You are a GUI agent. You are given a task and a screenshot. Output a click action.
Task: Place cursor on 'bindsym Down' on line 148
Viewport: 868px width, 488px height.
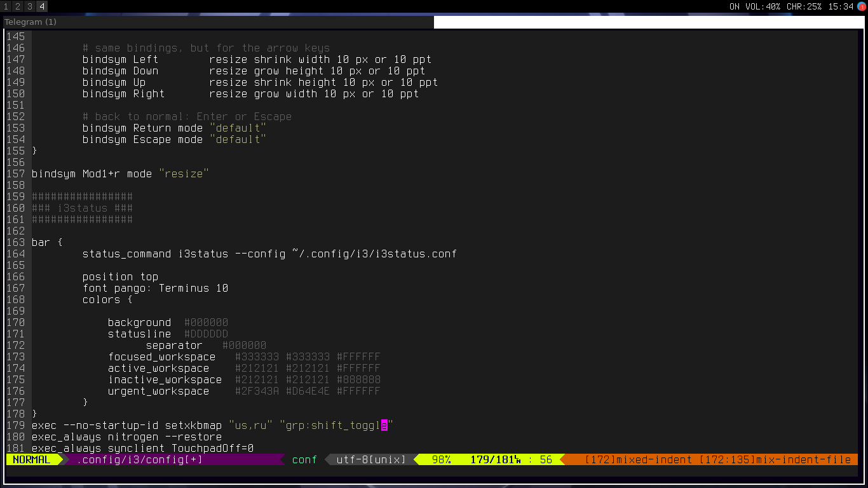[x=120, y=71]
